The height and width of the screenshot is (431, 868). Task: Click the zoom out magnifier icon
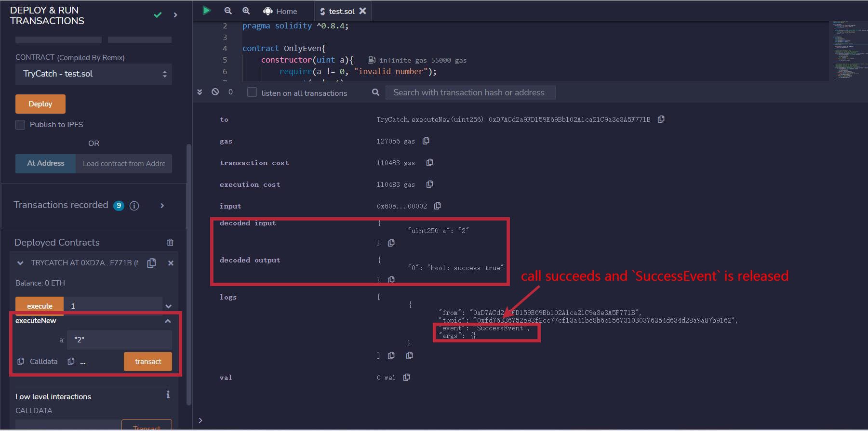(x=228, y=11)
